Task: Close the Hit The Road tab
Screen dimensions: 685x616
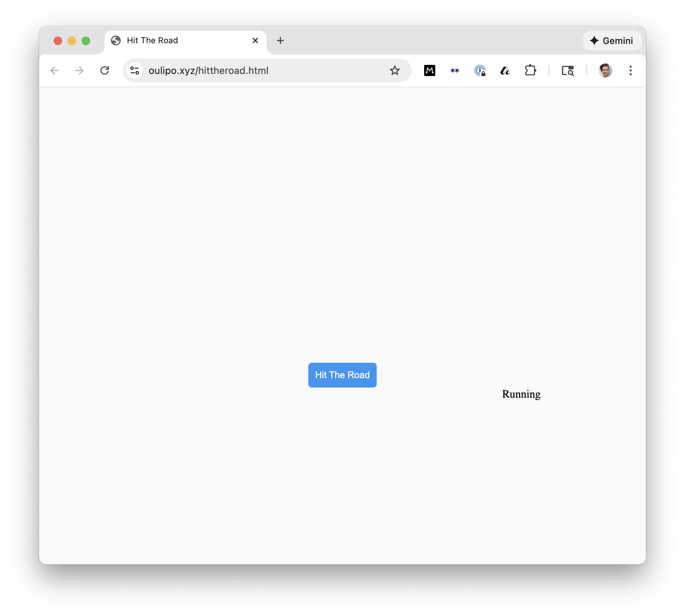Action: [x=255, y=40]
